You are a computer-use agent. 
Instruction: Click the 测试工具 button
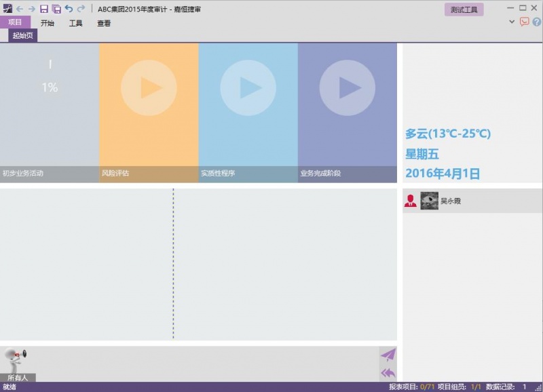pos(464,9)
